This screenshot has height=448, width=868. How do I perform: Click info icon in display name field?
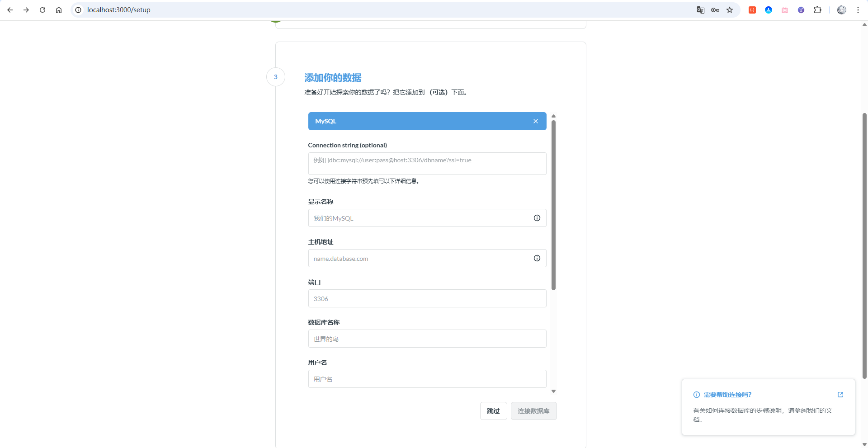click(x=537, y=218)
